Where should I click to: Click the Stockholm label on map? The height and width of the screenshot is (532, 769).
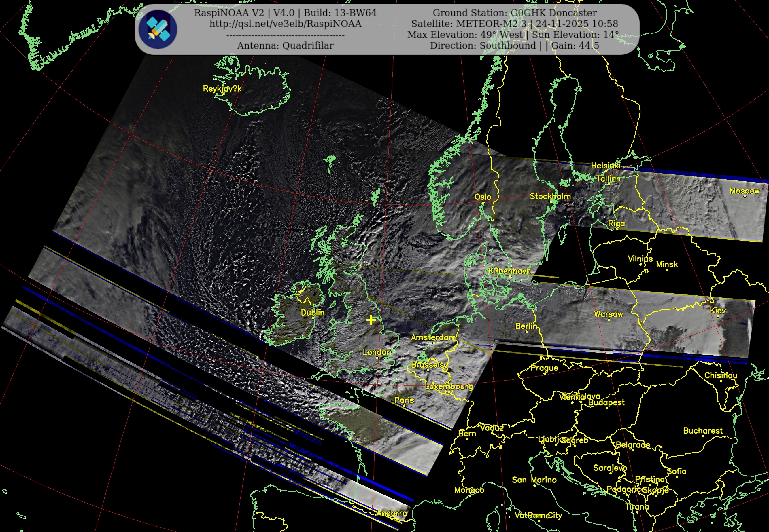click(550, 196)
